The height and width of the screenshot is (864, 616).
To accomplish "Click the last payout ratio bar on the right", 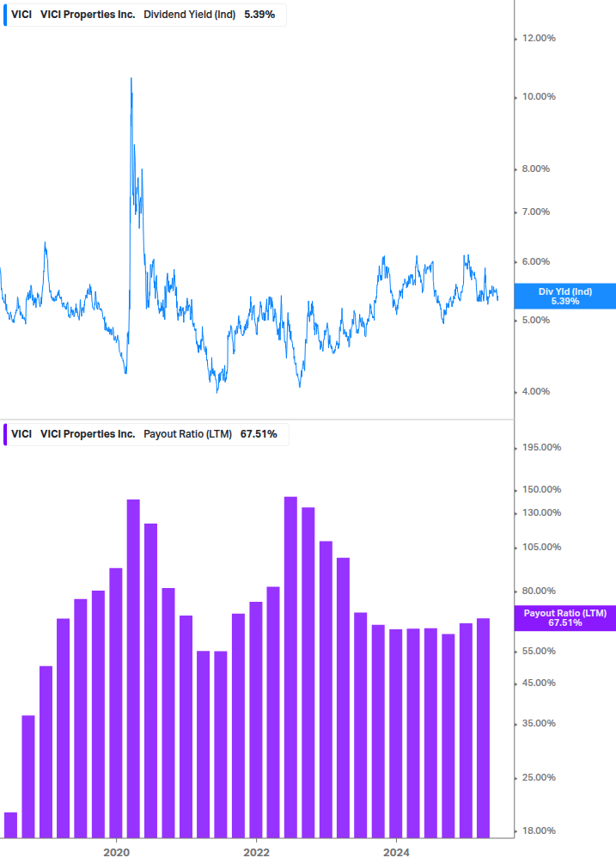I will tap(484, 728).
